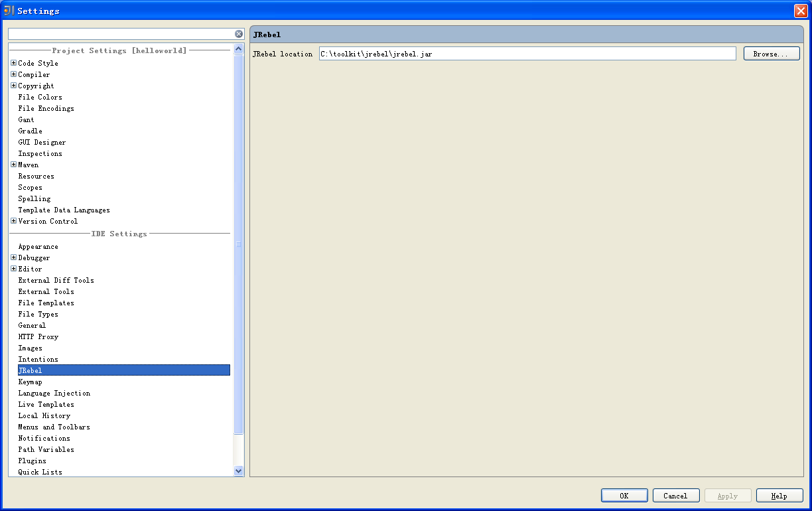
Task: Select Compiler label
Action: (x=34, y=74)
